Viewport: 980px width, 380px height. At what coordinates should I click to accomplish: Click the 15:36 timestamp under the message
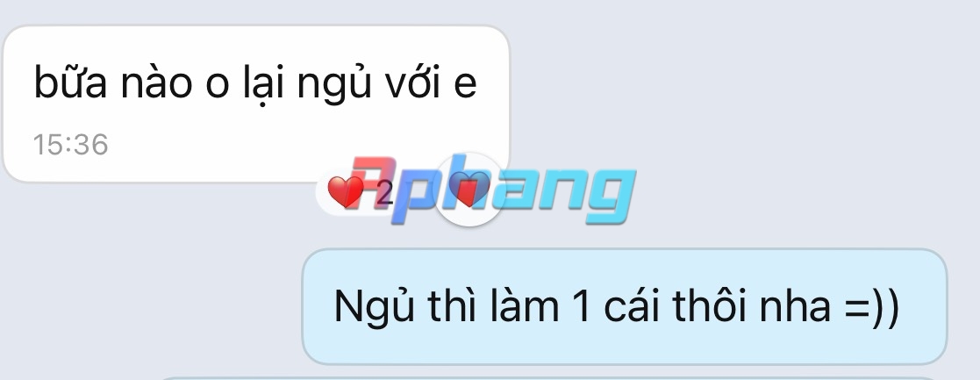click(70, 145)
